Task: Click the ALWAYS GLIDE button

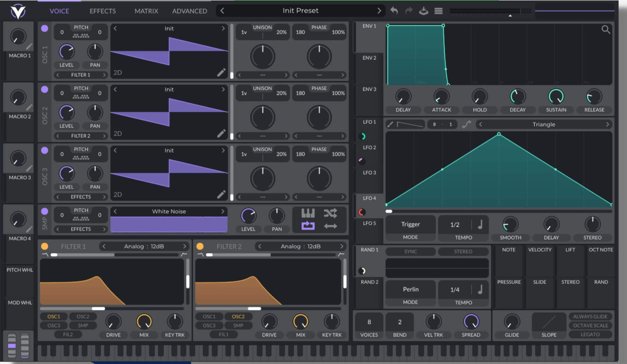Action: [590, 316]
